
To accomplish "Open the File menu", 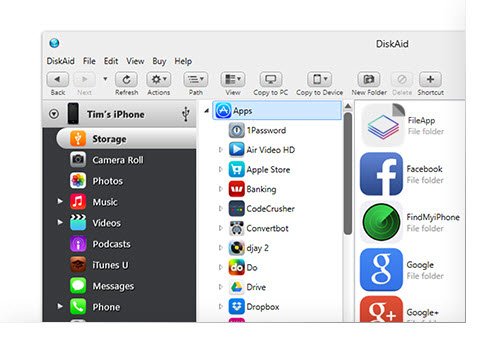I will coord(89,61).
